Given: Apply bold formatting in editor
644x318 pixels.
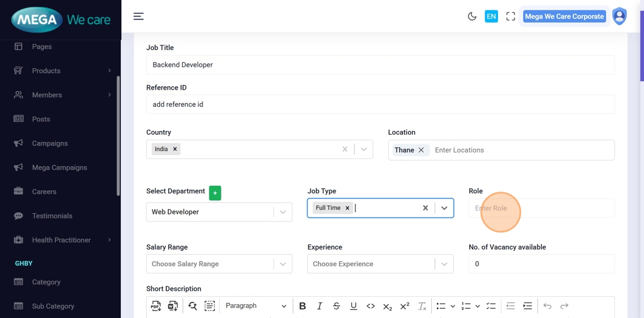Looking at the screenshot, I should pyautogui.click(x=302, y=306).
